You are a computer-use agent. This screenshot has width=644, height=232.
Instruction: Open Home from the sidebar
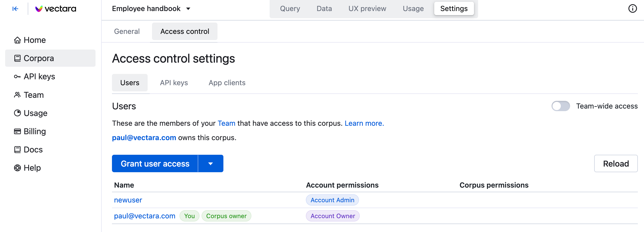pyautogui.click(x=34, y=40)
